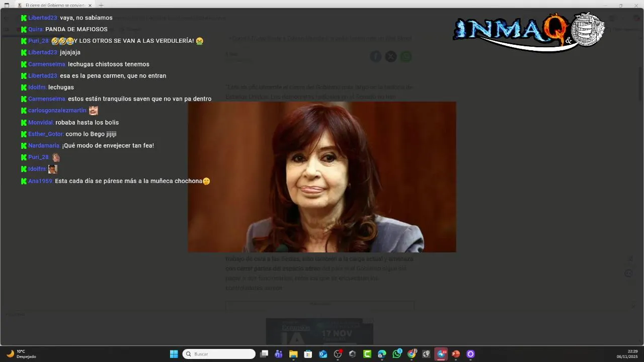Image resolution: width=644 pixels, height=362 pixels.
Task: Close the 'El cierre del Gobierno' tab
Action: click(90, 5)
